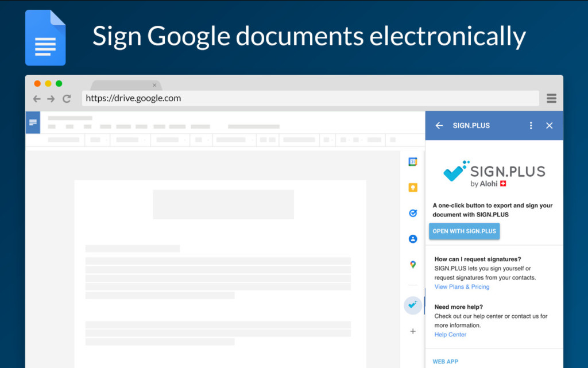
Task: Click the browser reload button
Action: click(67, 99)
